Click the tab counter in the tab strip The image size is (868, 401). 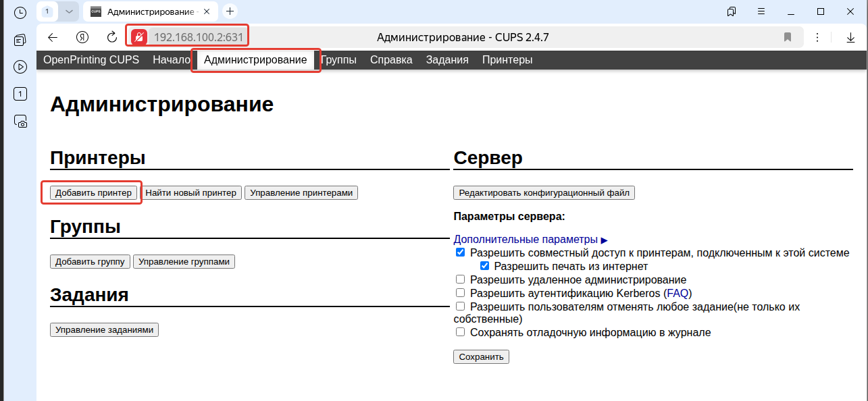pos(47,11)
